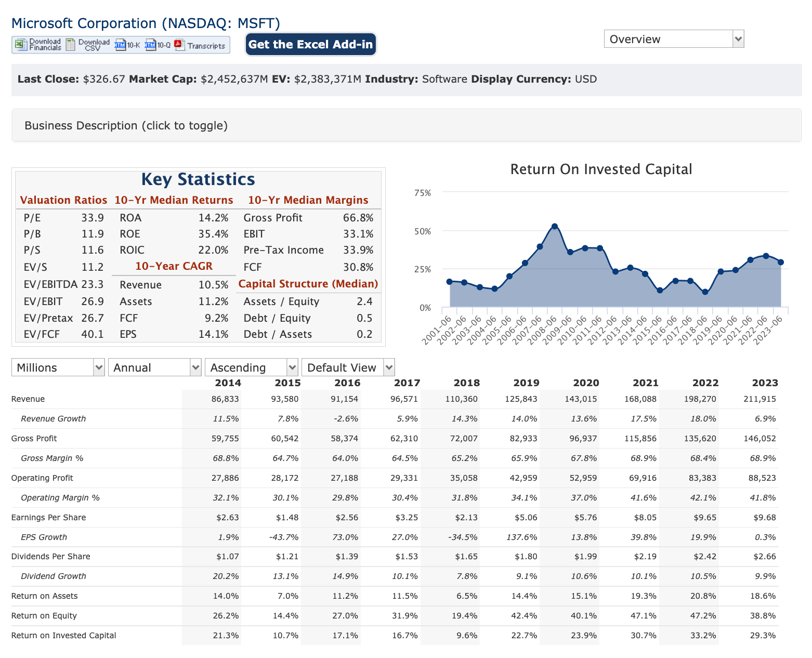812x658 pixels.
Task: Click Get the Excel Add-in button
Action: (311, 44)
